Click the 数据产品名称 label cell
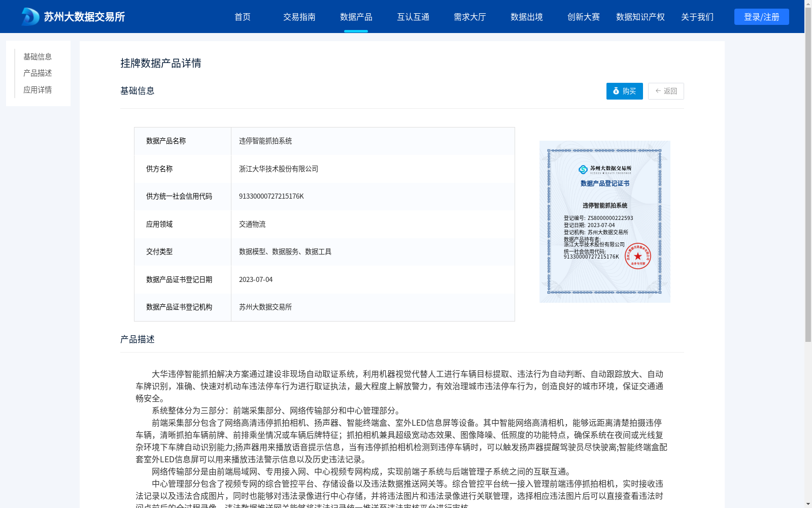 pos(183,141)
